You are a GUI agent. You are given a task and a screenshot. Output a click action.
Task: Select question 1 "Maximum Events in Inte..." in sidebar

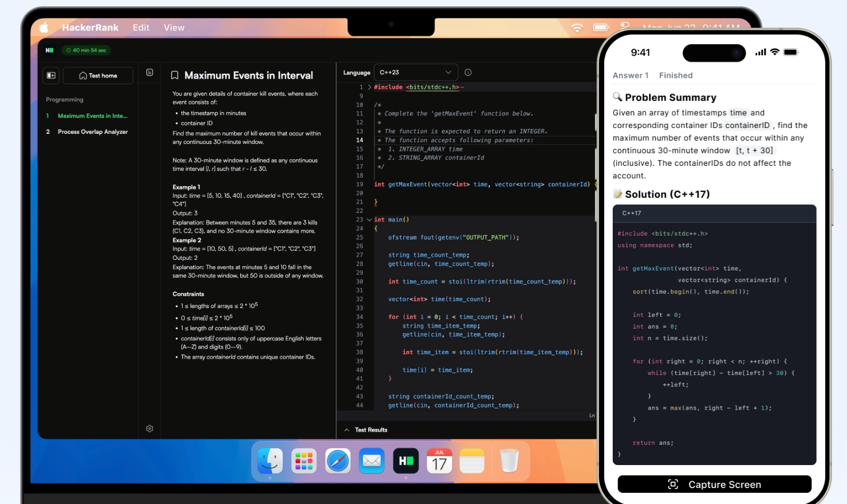coord(87,116)
